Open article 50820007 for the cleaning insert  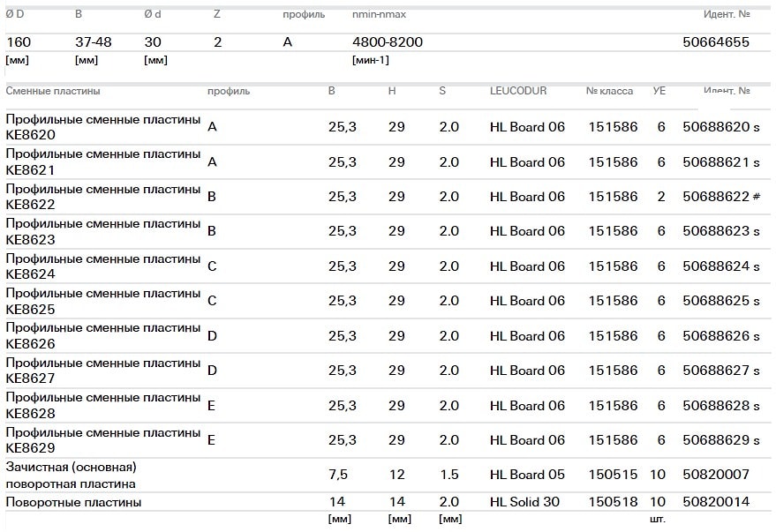click(x=715, y=475)
